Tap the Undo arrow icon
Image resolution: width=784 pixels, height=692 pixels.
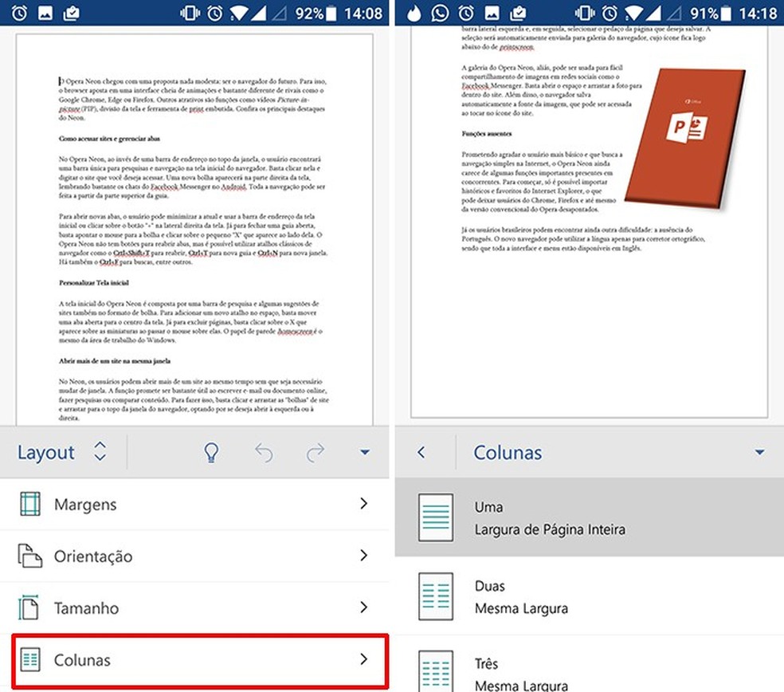click(x=264, y=452)
